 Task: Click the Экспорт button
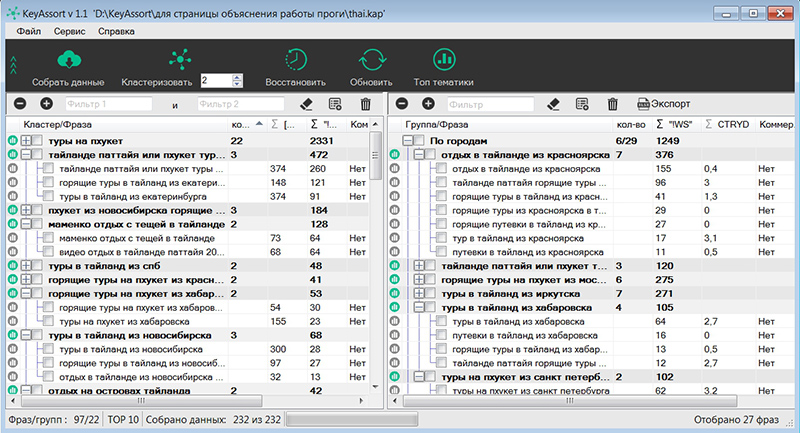(x=664, y=104)
